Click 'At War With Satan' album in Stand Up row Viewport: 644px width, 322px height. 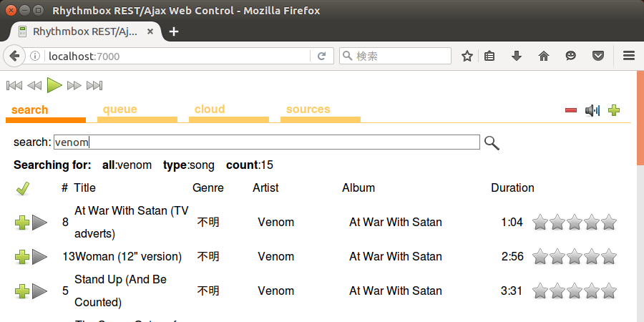396,291
